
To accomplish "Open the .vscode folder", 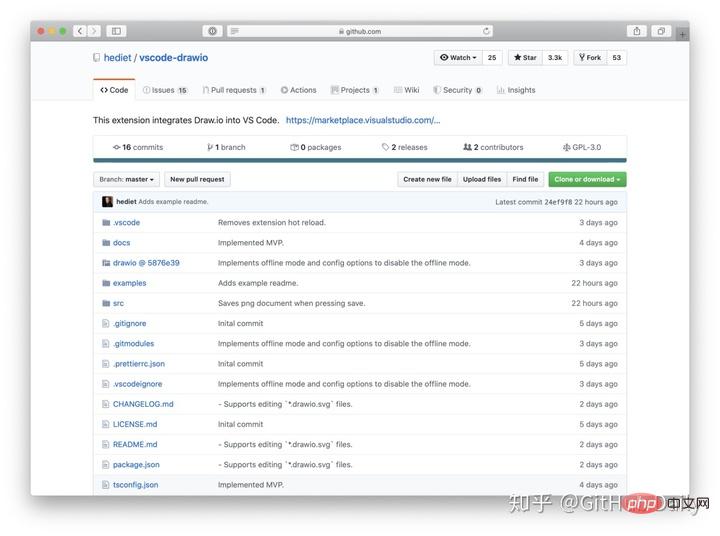I will point(126,222).
